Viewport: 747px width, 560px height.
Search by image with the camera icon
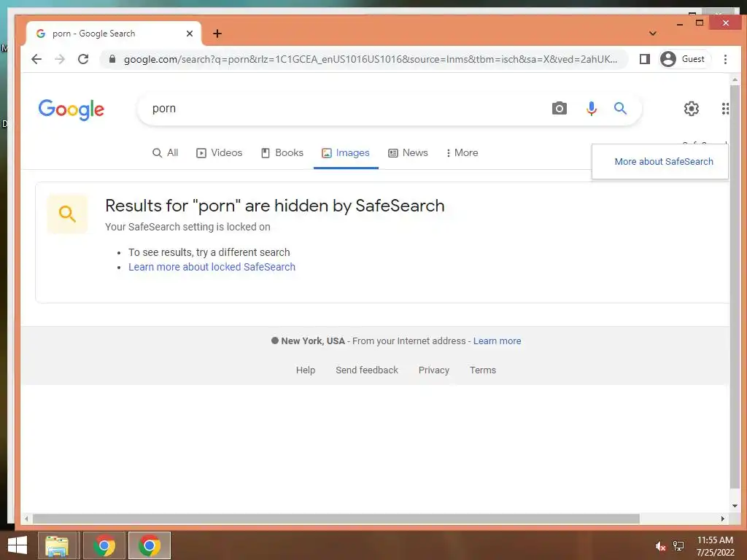(x=560, y=109)
